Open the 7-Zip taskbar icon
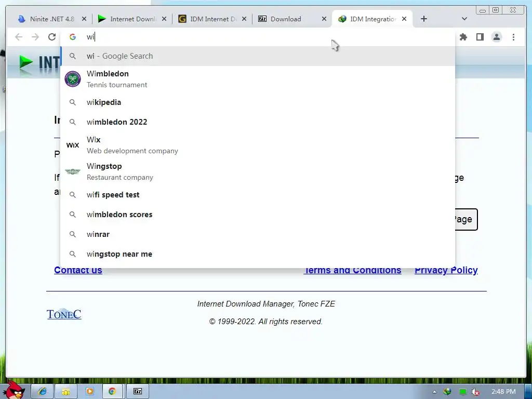This screenshot has width=532, height=399. tap(138, 391)
